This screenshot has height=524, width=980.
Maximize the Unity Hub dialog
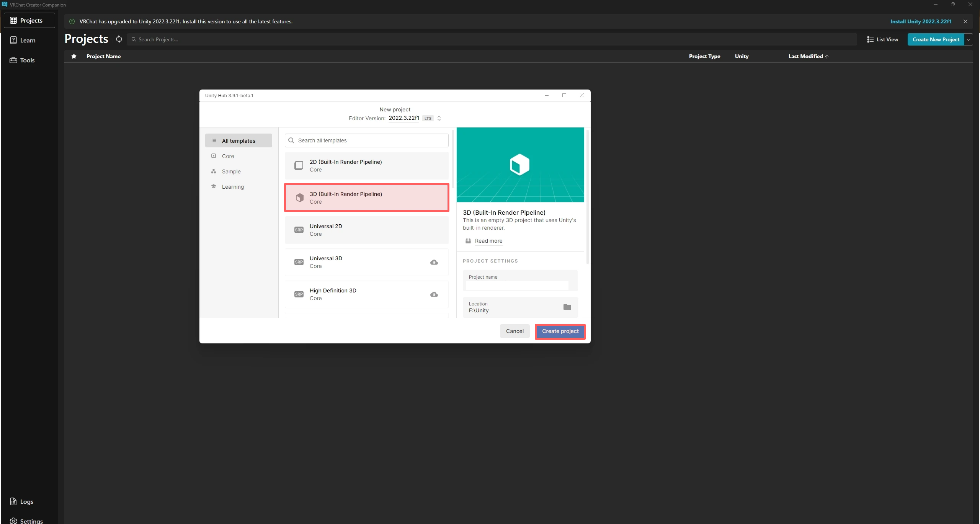coord(564,95)
